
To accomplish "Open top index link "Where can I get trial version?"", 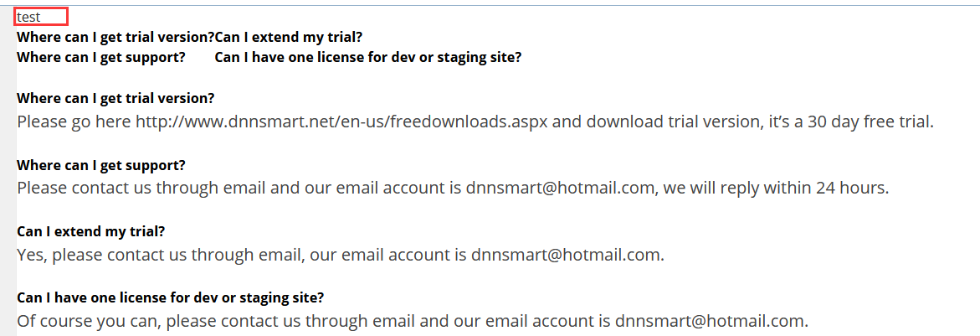I will [115, 37].
